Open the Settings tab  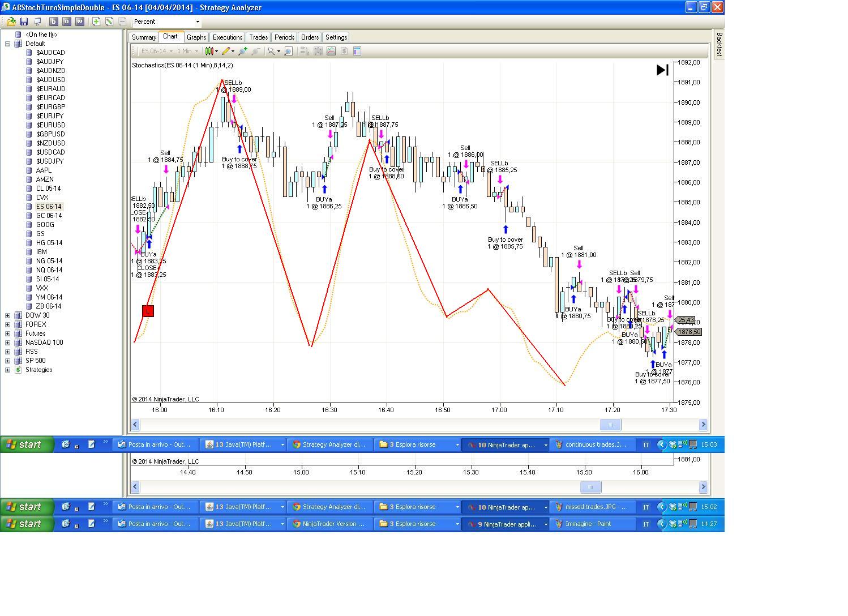336,37
